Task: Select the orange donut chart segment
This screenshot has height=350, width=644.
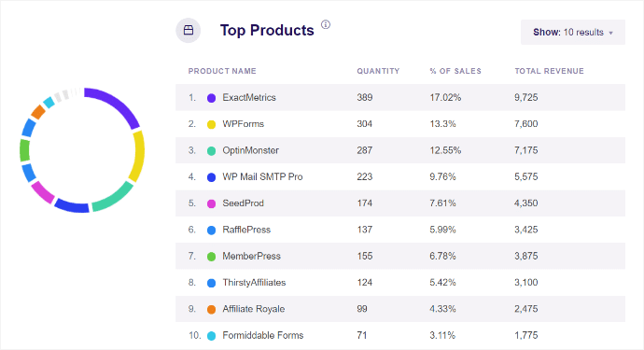Action: pos(37,111)
